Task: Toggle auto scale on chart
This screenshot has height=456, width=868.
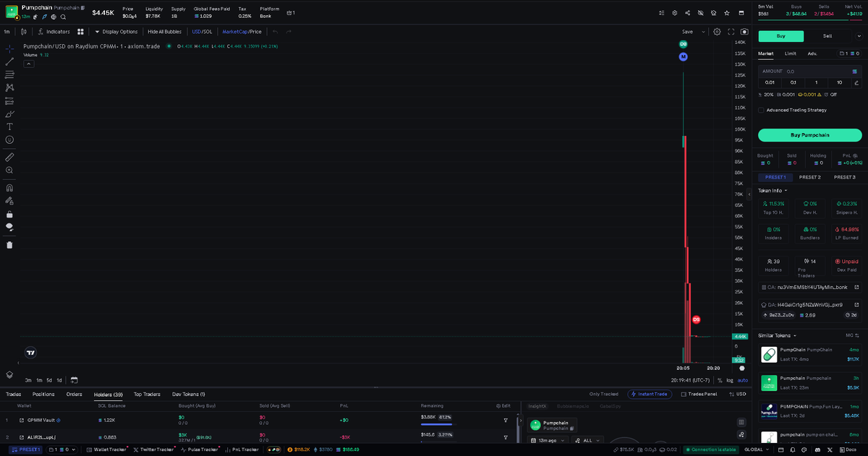Action: [742, 380]
